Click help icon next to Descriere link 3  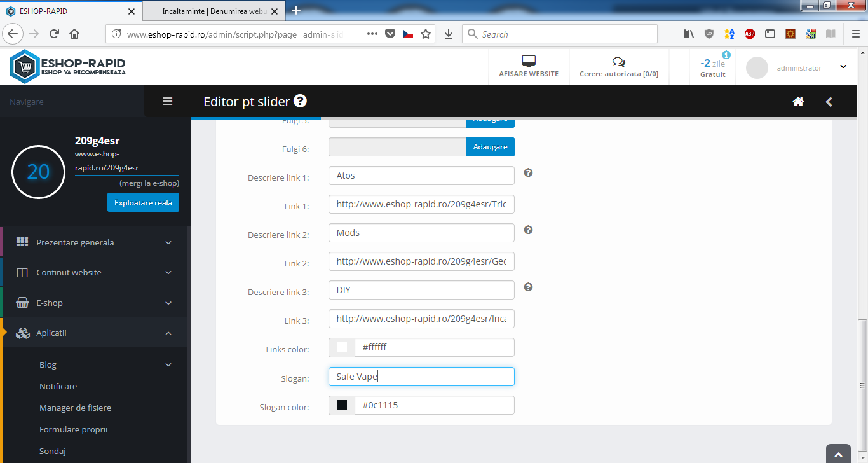(528, 287)
